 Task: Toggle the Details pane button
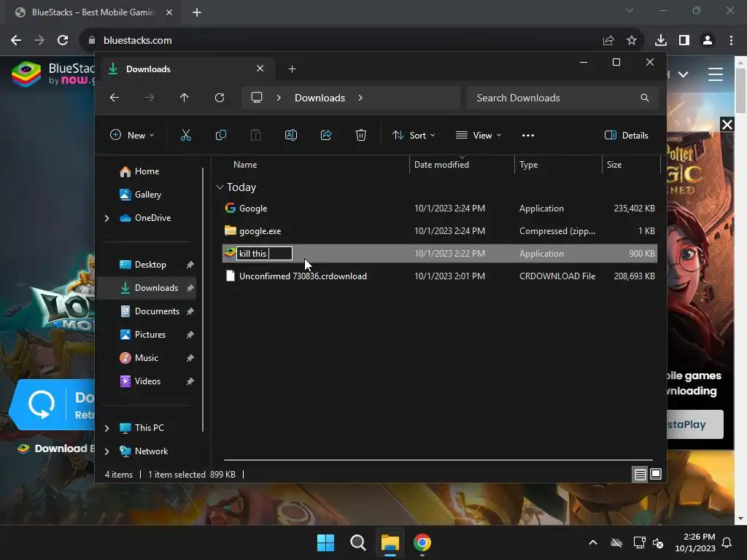(x=627, y=135)
